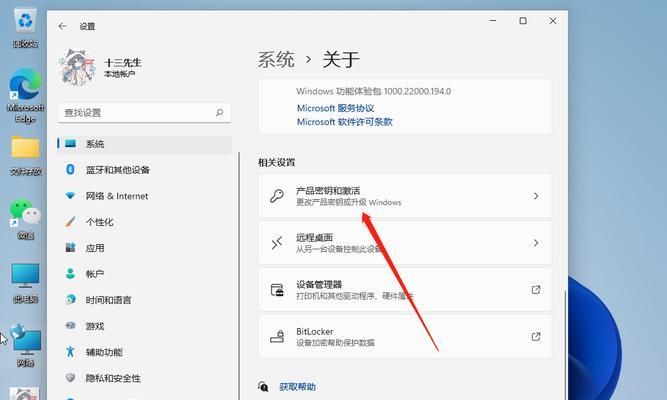The width and height of the screenshot is (667, 400).
Task: Open BitLocker settings card
Action: click(x=405, y=336)
